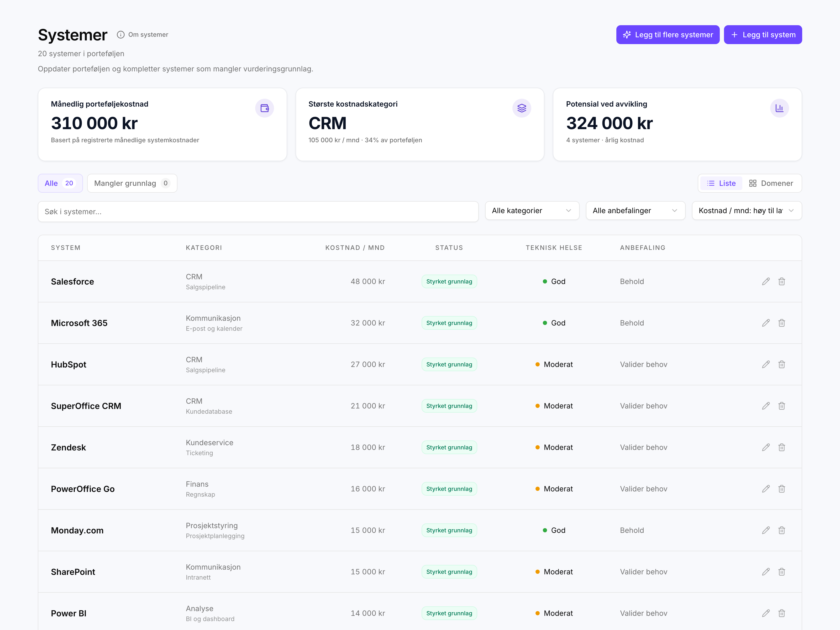Open the Salesforce system name
840x630 pixels.
(x=72, y=281)
